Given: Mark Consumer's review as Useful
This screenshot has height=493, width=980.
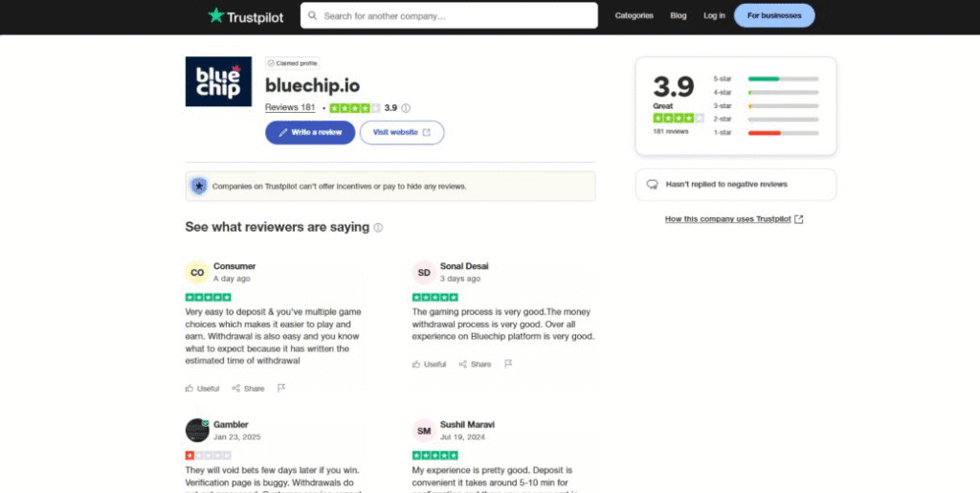Looking at the screenshot, I should click(x=202, y=388).
